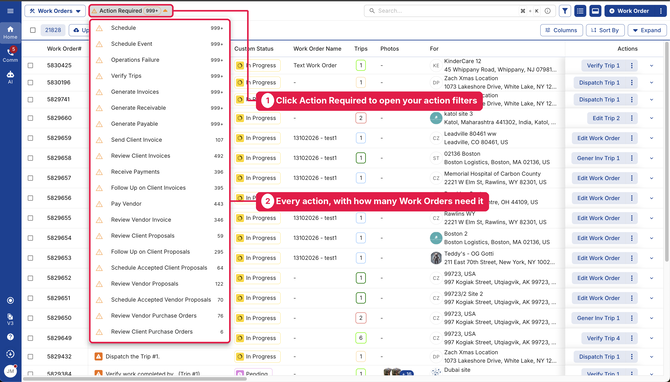Select the Verify Trips action filter
670x382 pixels.
click(160, 76)
